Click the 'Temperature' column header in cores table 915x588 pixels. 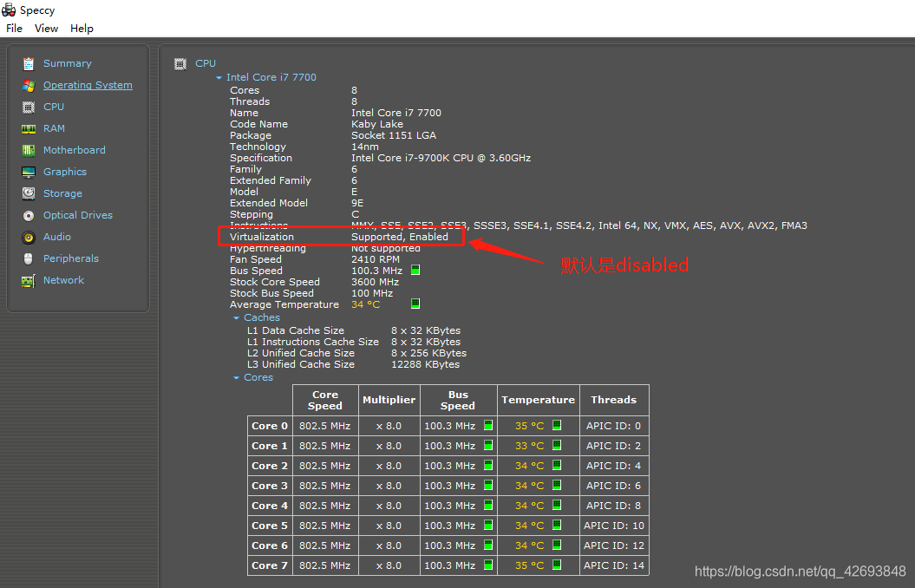point(538,400)
